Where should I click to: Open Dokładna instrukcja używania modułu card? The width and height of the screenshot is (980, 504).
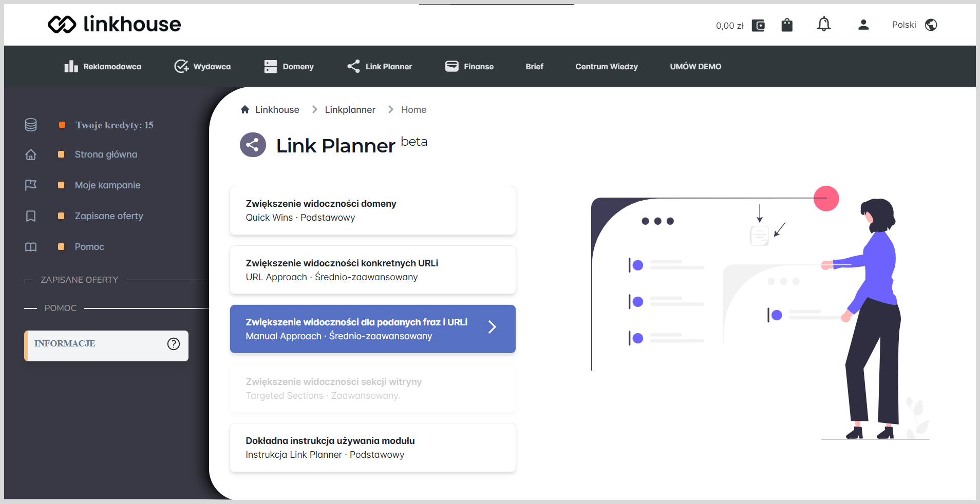point(373,448)
